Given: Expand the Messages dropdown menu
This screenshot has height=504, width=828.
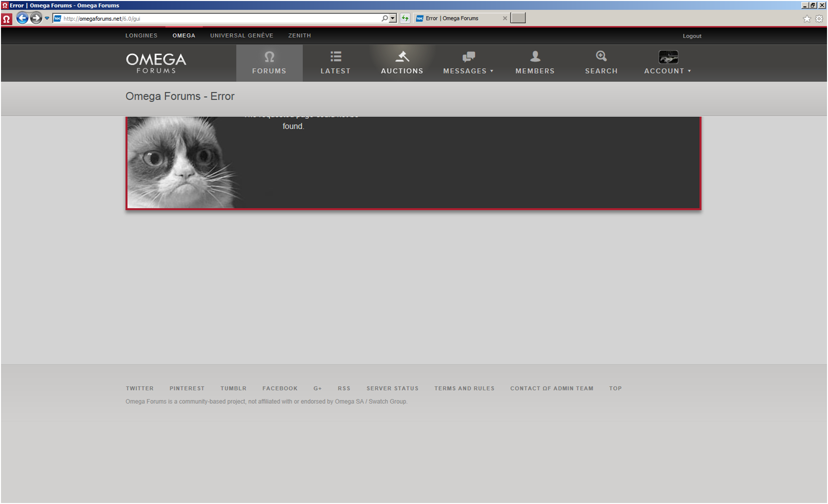Looking at the screenshot, I should [x=468, y=71].
